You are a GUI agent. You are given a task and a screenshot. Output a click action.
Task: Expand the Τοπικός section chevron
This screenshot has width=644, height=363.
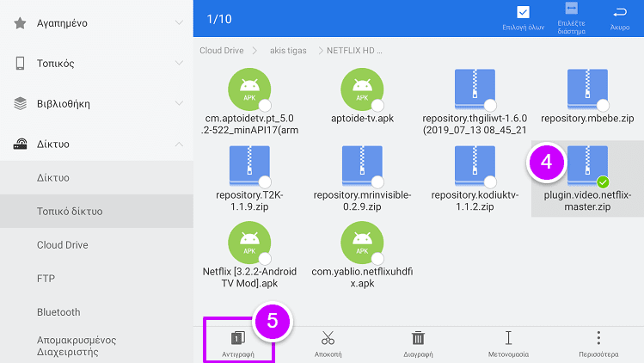pos(179,63)
